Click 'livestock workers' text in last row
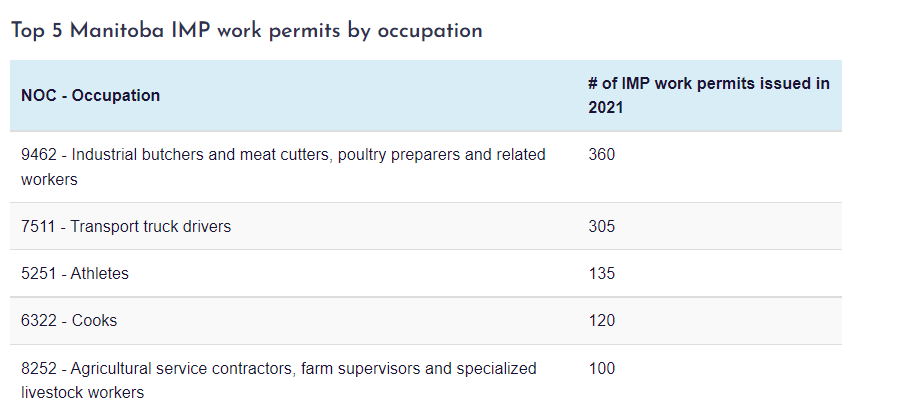 [83, 392]
